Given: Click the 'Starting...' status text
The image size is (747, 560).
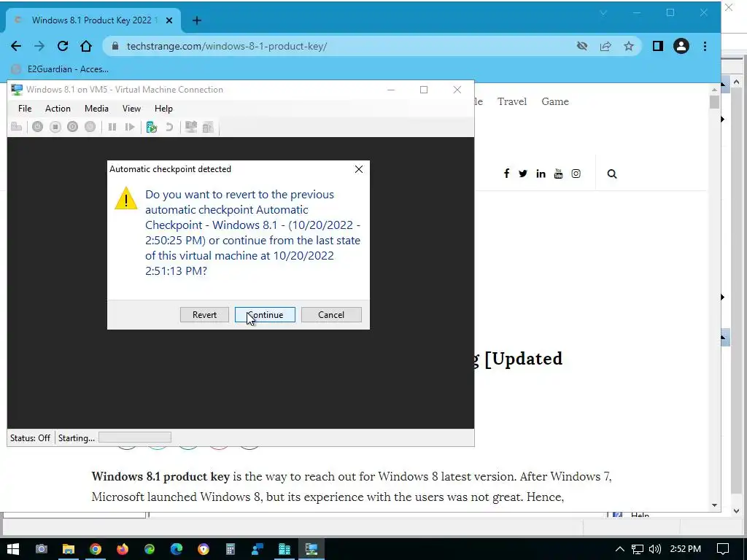Looking at the screenshot, I should (x=76, y=438).
